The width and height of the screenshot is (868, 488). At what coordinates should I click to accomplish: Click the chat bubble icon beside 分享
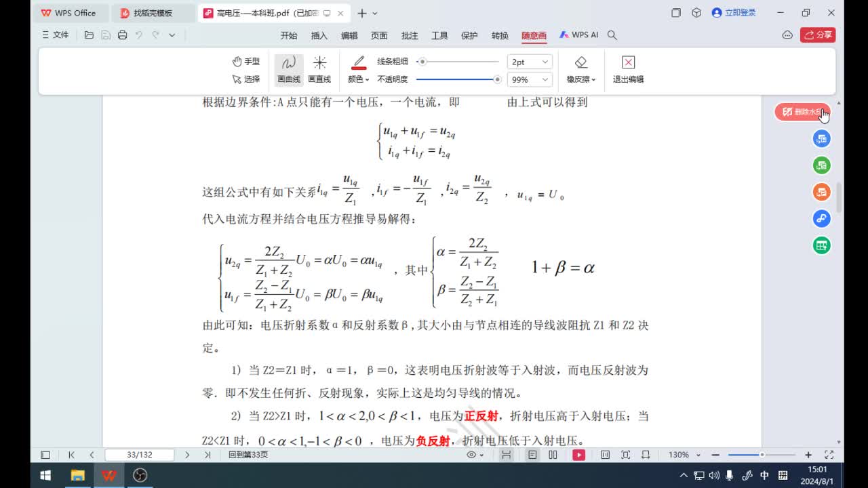coord(787,35)
